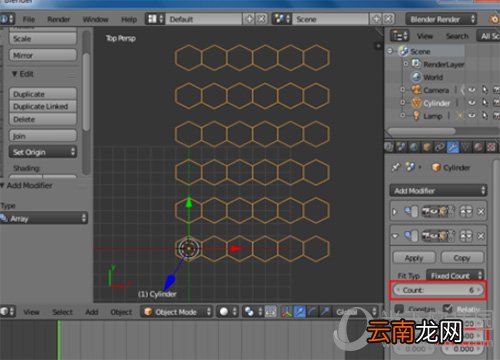This screenshot has width=500, height=360.
Task: Move the expanded modifier up or down
Action: [466, 236]
